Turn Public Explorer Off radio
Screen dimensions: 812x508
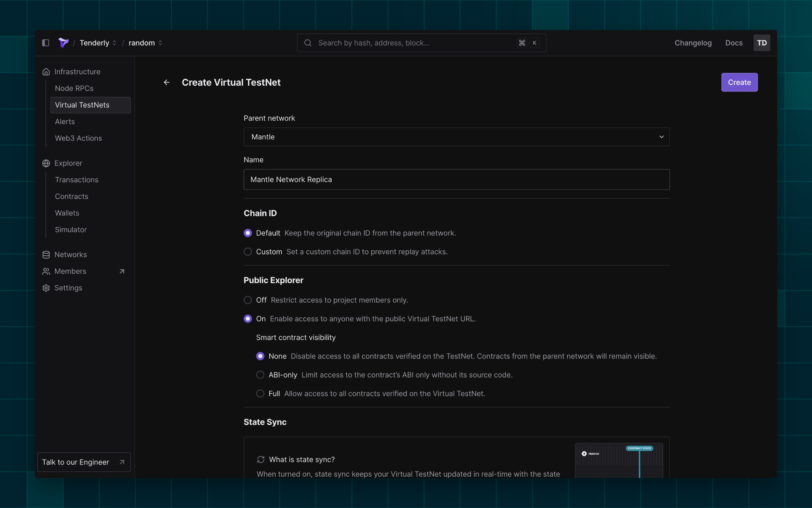(248, 300)
